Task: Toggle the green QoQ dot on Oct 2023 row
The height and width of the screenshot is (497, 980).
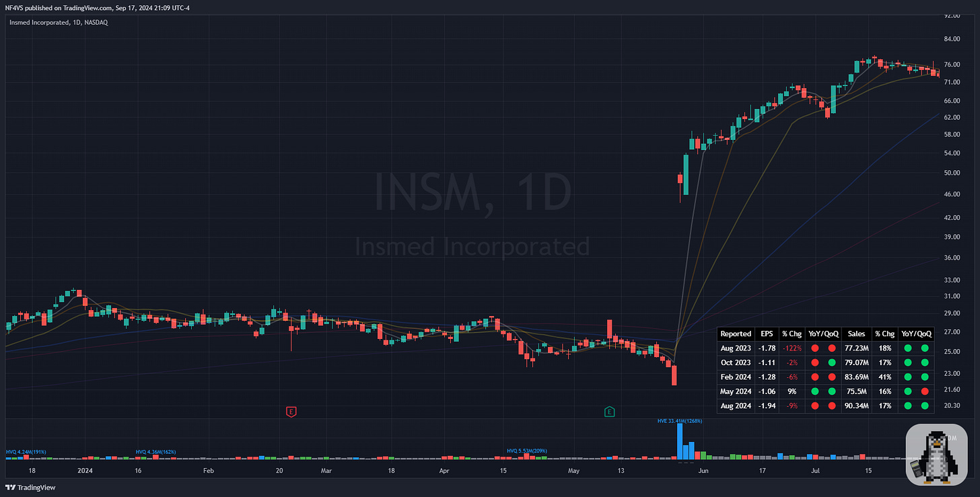Action: [x=833, y=362]
